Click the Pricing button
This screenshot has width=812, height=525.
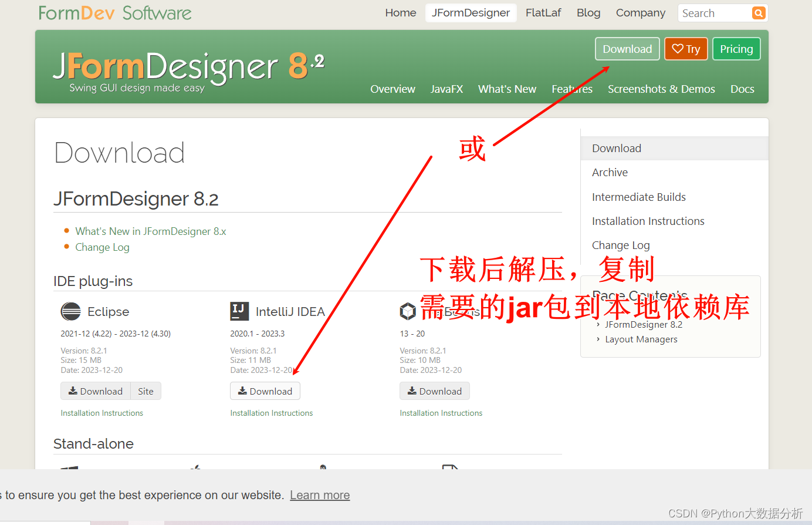[x=736, y=49]
